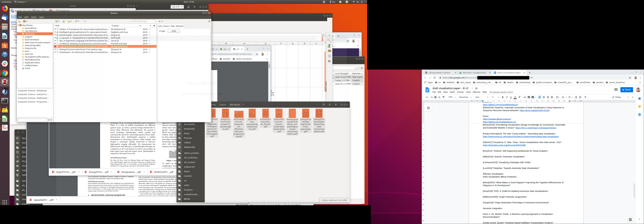644x224 pixels.
Task: Expand the VizRec item row
Action: [x=55, y=29]
